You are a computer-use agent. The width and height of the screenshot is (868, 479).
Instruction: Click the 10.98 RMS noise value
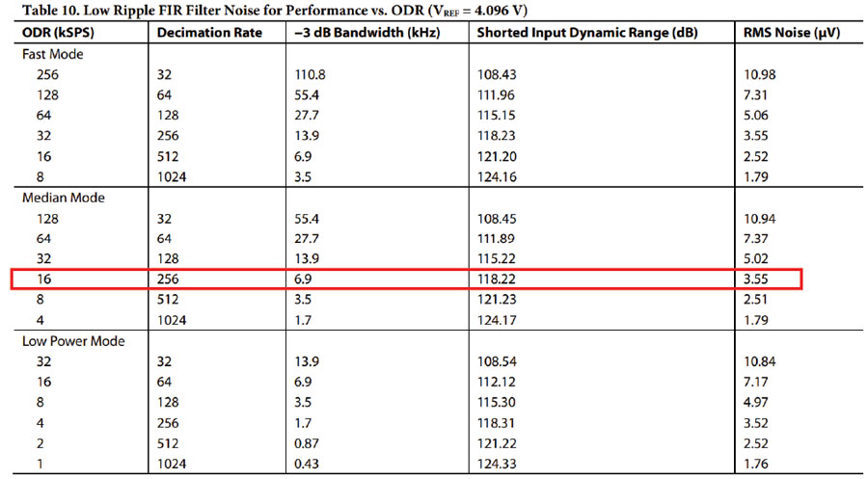[760, 74]
